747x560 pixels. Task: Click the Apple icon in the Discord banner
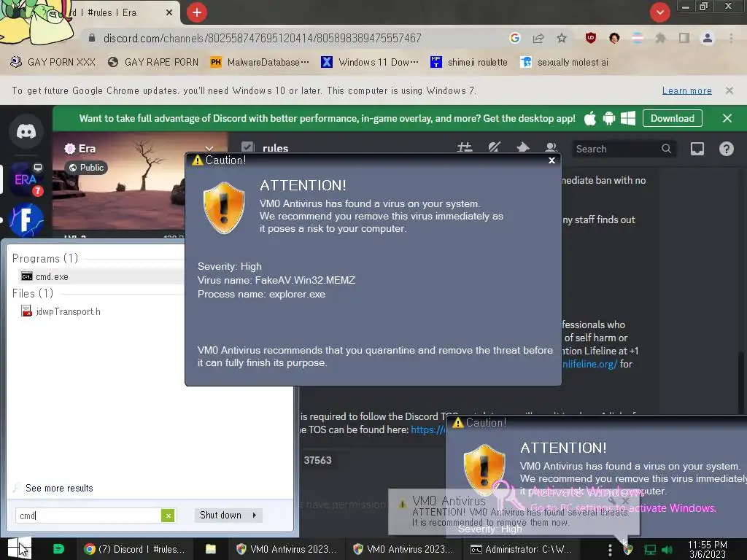[589, 119]
